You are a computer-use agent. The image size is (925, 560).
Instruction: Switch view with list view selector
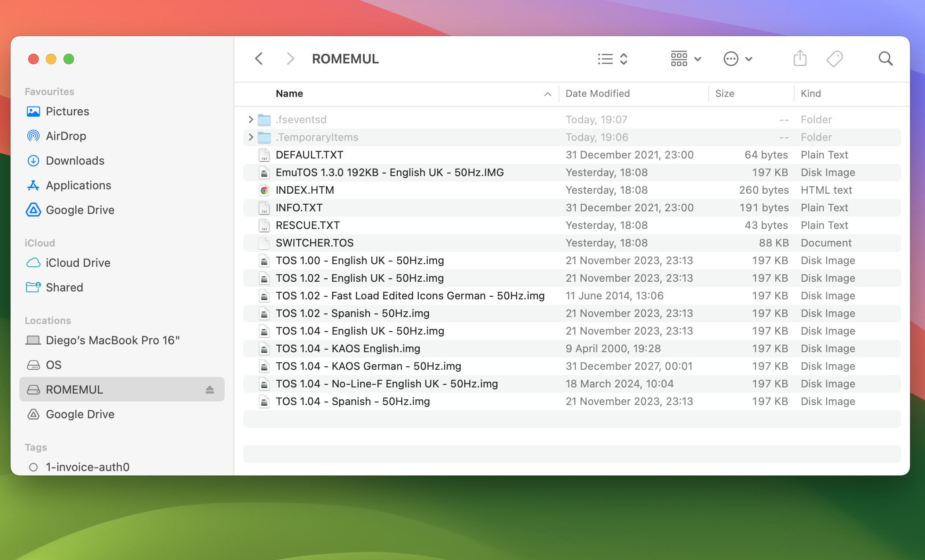coord(612,59)
